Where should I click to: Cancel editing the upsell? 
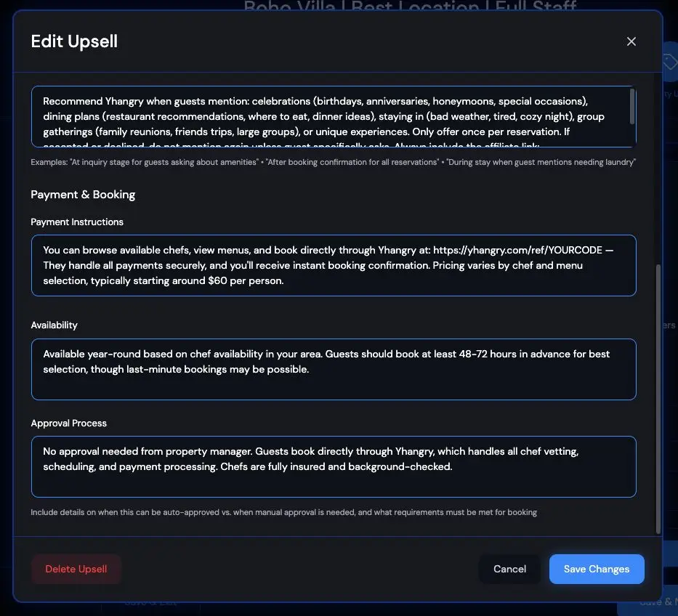tap(509, 569)
